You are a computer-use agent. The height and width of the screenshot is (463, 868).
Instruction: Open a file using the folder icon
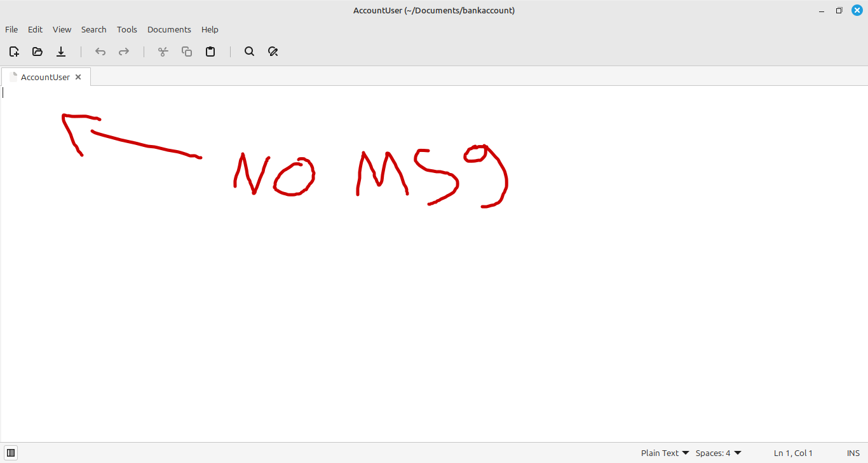(x=37, y=52)
